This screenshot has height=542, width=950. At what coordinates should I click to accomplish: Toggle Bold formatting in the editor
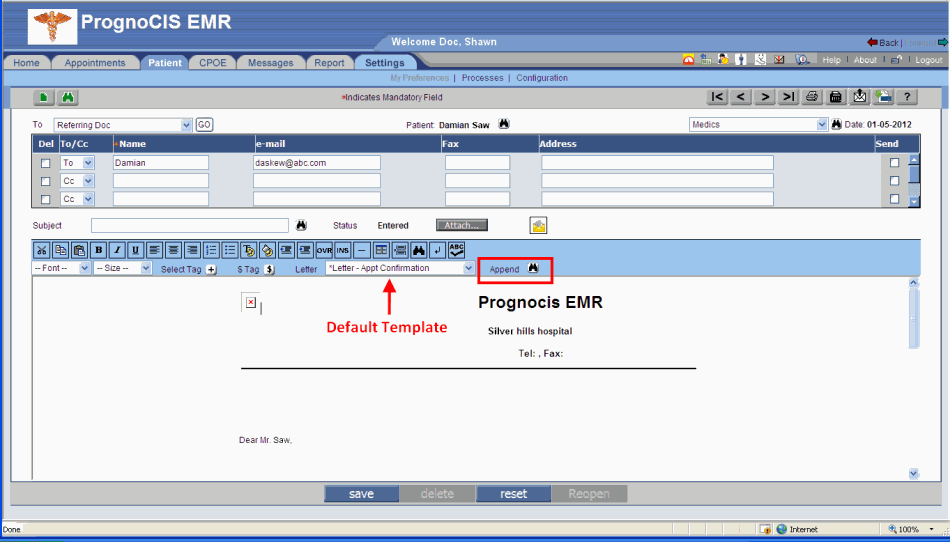[98, 250]
